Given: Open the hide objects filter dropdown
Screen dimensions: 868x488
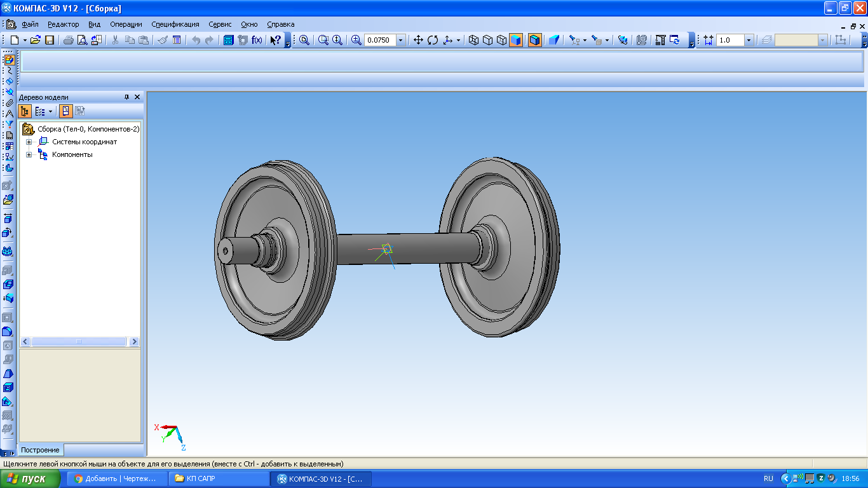Looking at the screenshot, I should 585,40.
